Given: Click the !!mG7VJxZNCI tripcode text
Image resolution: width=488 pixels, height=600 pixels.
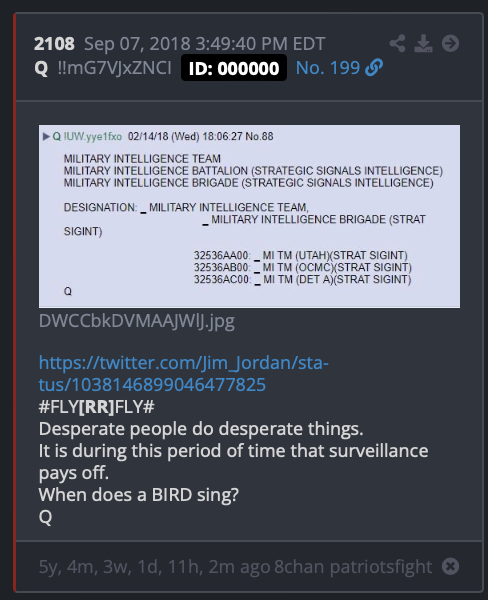Looking at the screenshot, I should (x=114, y=68).
